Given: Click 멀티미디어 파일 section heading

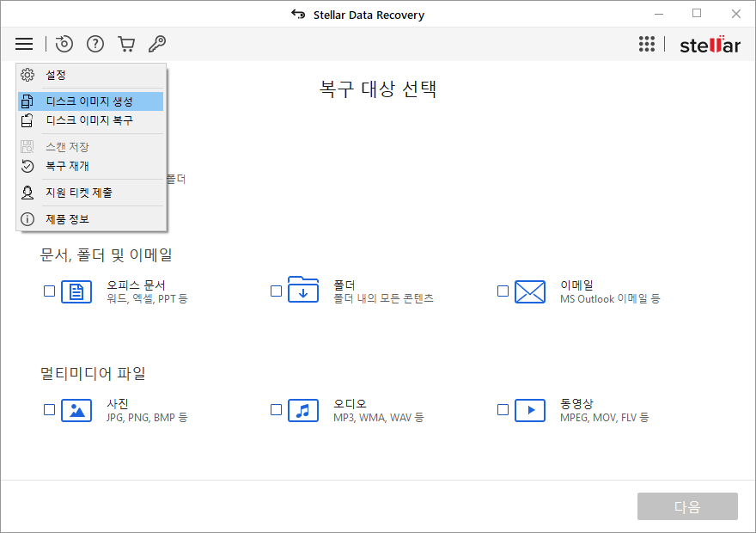Looking at the screenshot, I should pos(93,373).
